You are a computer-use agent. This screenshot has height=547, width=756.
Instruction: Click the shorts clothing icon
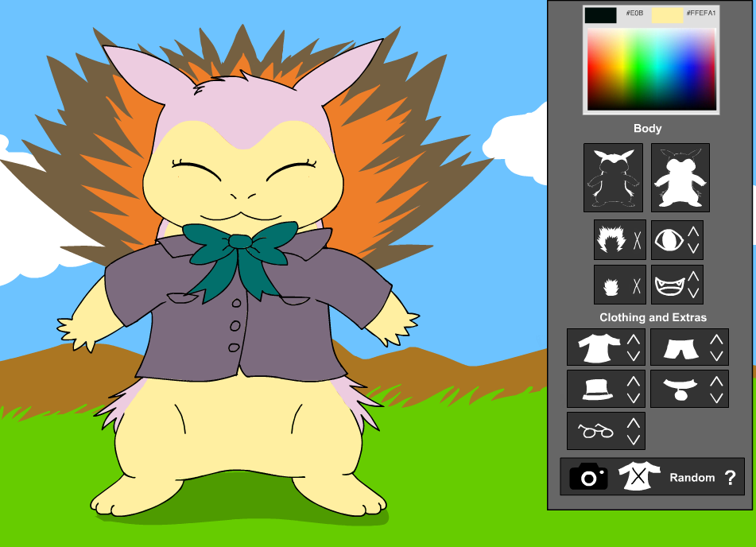680,348
